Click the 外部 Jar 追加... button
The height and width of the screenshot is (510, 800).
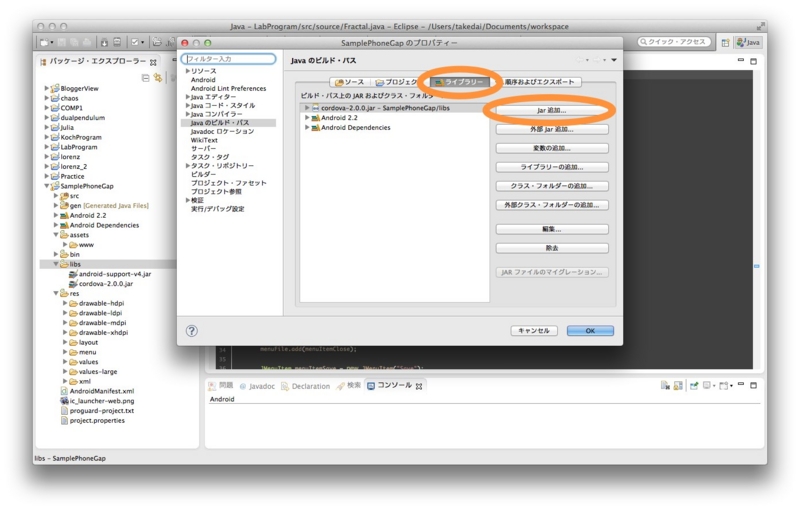point(552,130)
